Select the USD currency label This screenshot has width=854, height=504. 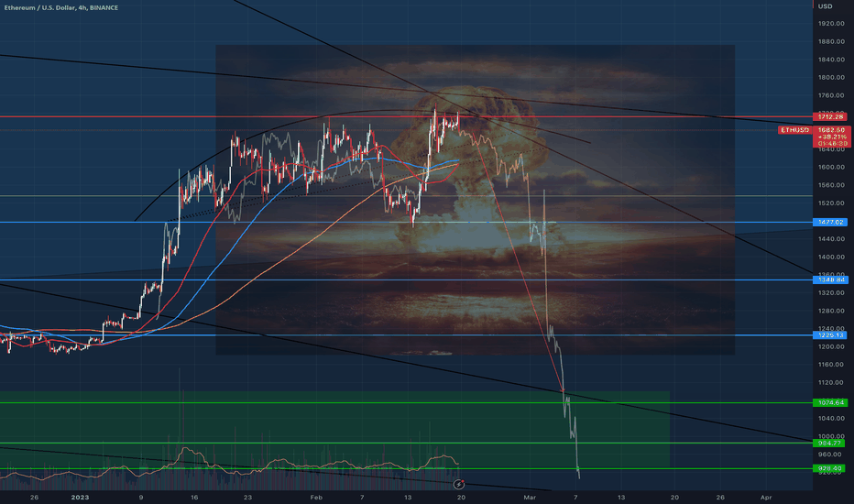tap(825, 6)
